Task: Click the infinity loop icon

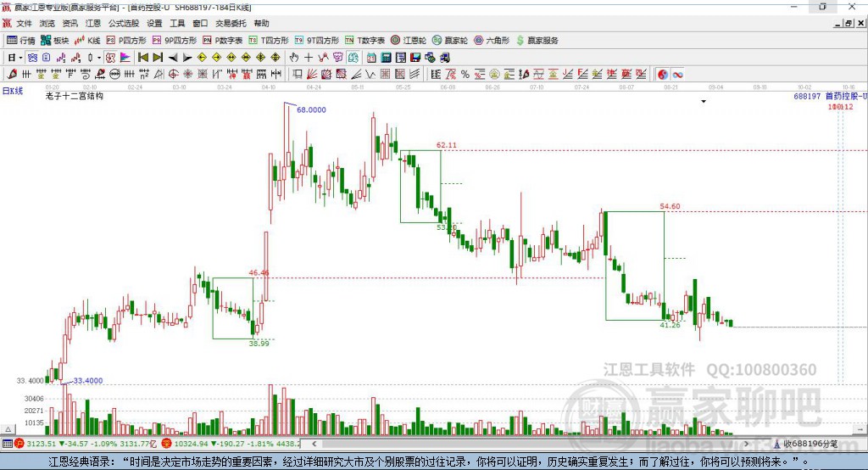Action: pyautogui.click(x=677, y=75)
